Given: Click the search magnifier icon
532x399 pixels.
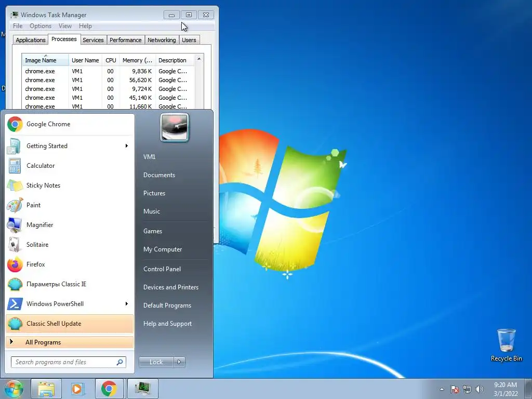Looking at the screenshot, I should click(x=119, y=362).
